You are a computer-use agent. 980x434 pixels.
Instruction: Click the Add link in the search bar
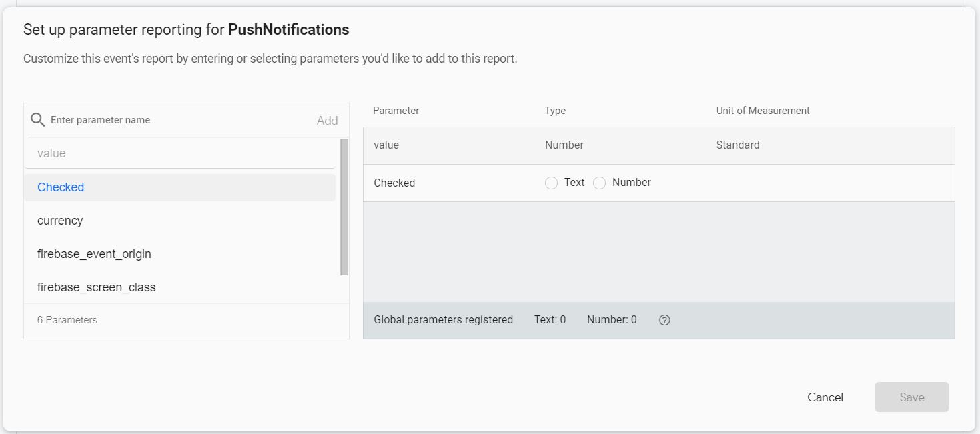(x=327, y=120)
